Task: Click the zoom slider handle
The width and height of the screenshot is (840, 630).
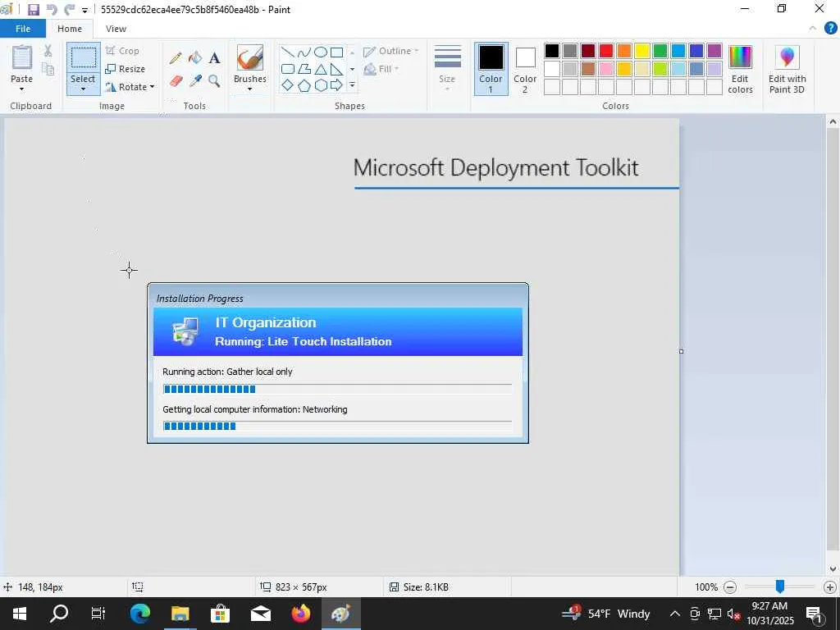Action: click(x=780, y=587)
